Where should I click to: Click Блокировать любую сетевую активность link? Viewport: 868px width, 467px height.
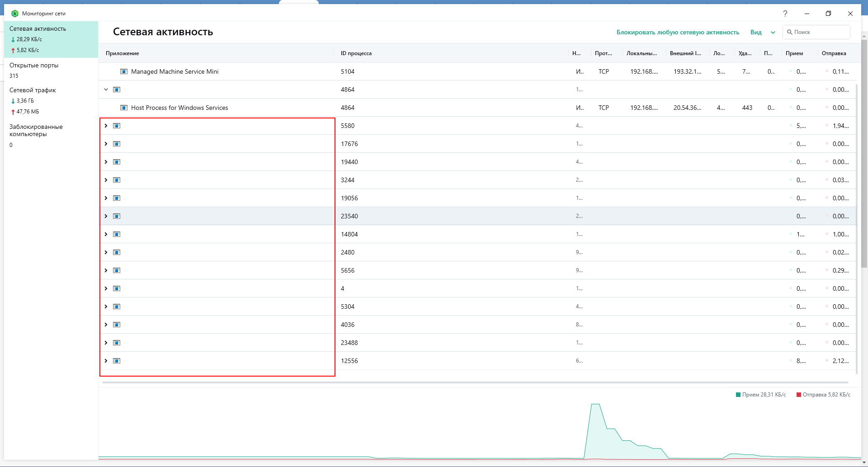678,32
